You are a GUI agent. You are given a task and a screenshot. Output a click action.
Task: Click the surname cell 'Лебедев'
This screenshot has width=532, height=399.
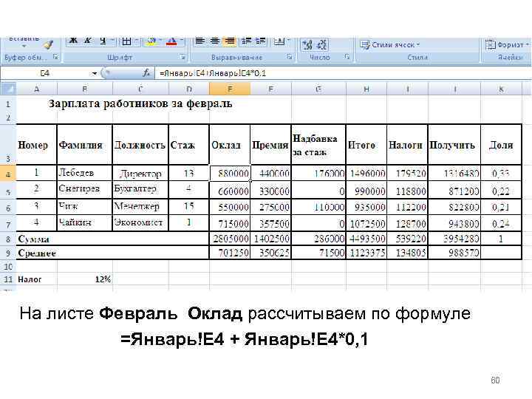pos(84,173)
